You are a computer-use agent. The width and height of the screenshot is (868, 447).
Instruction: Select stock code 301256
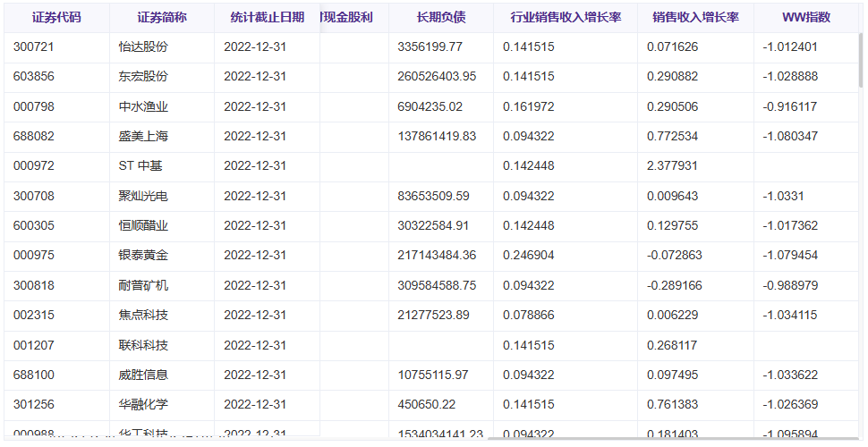(x=34, y=404)
